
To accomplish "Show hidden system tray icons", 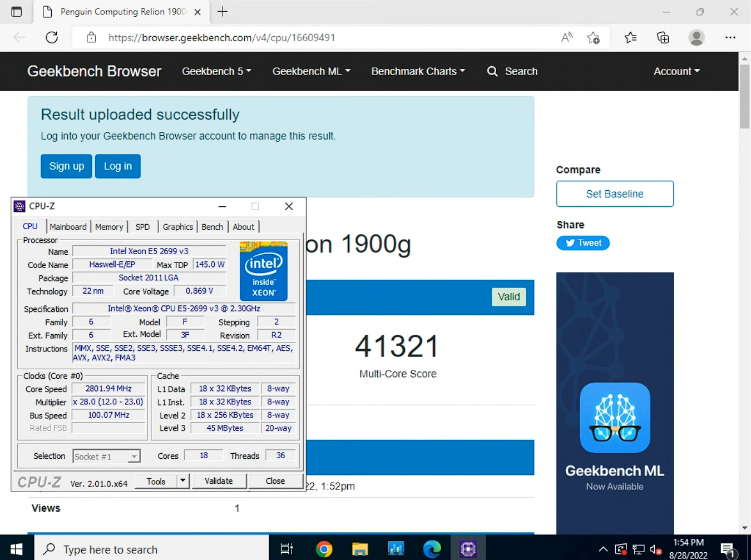I will pos(603,549).
